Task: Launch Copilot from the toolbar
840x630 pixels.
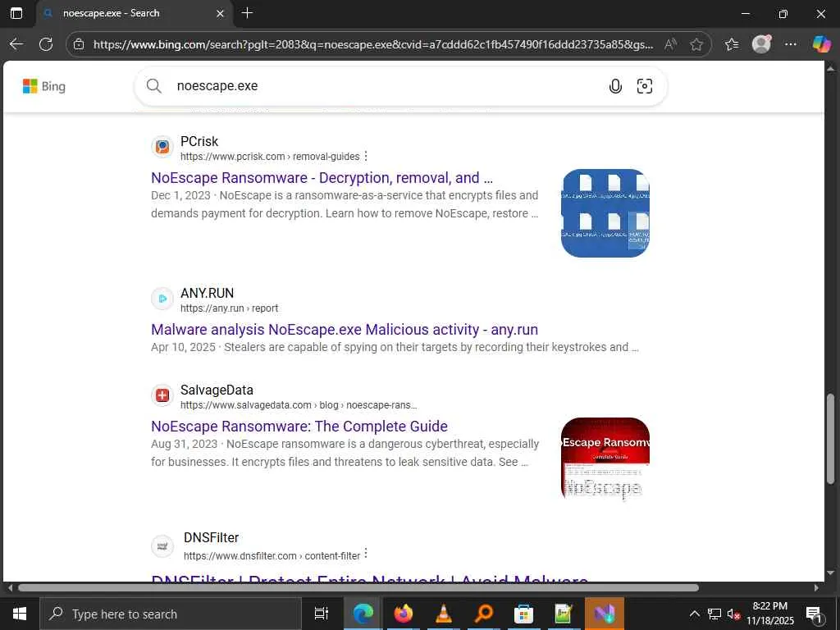Action: click(x=821, y=44)
